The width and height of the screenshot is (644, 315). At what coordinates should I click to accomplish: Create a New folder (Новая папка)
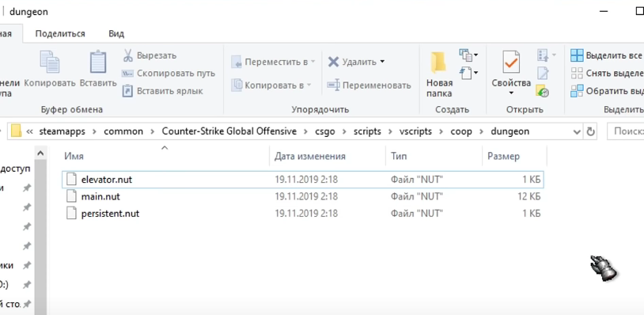pos(439,74)
